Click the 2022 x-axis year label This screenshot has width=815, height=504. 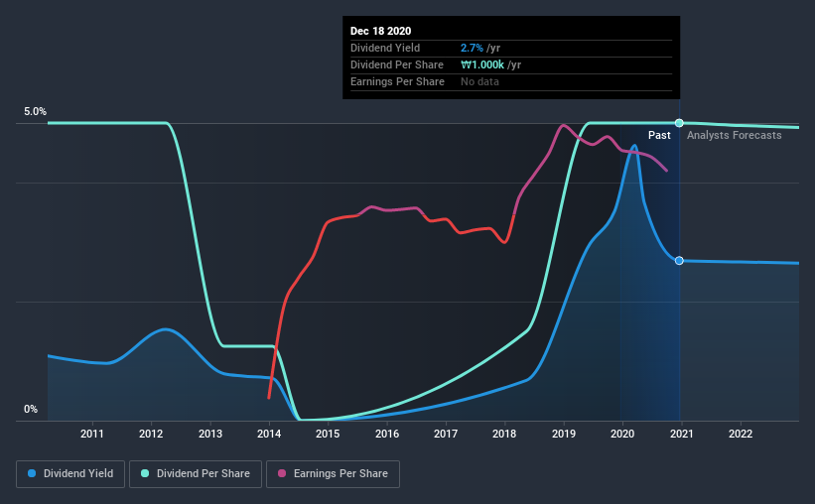click(741, 434)
